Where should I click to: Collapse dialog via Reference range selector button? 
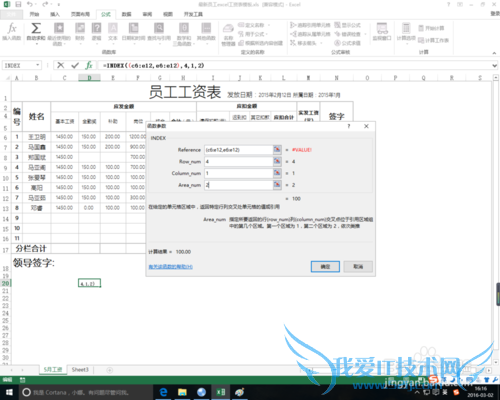click(x=277, y=150)
